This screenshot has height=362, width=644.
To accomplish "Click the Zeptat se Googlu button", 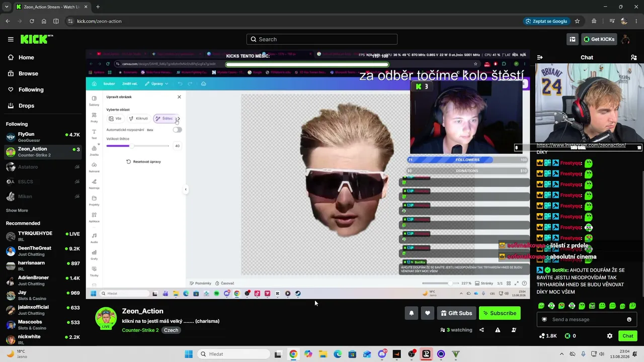I will pyautogui.click(x=546, y=21).
